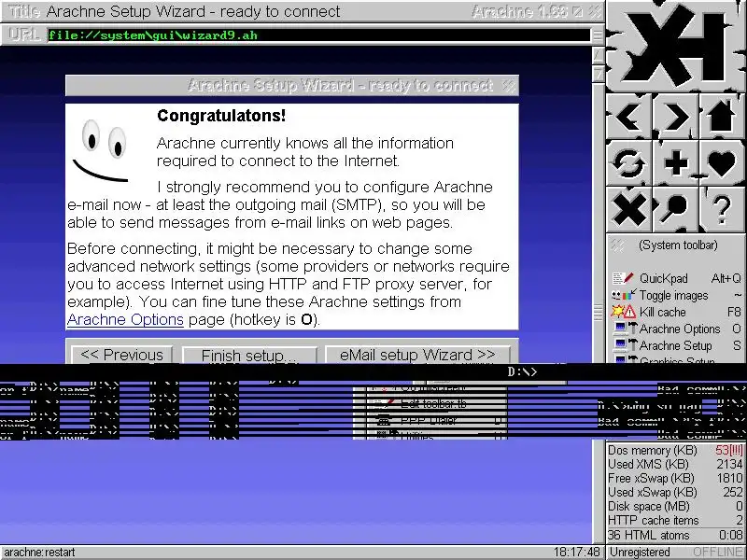Open the home page via house icon

click(722, 117)
